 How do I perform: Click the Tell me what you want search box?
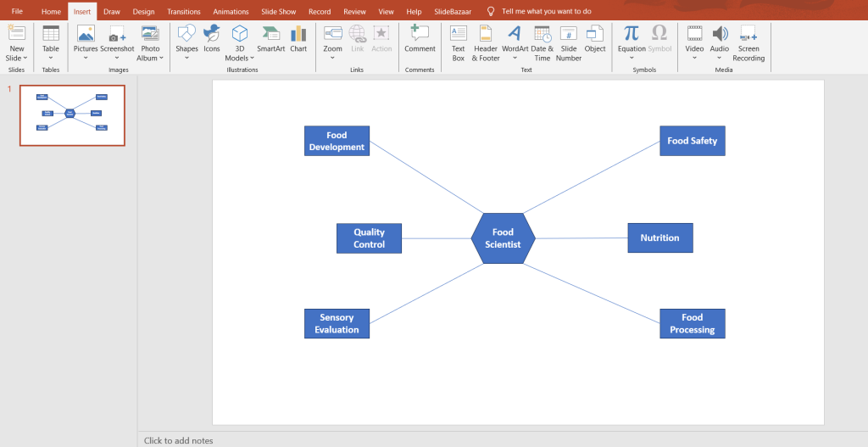tap(547, 12)
